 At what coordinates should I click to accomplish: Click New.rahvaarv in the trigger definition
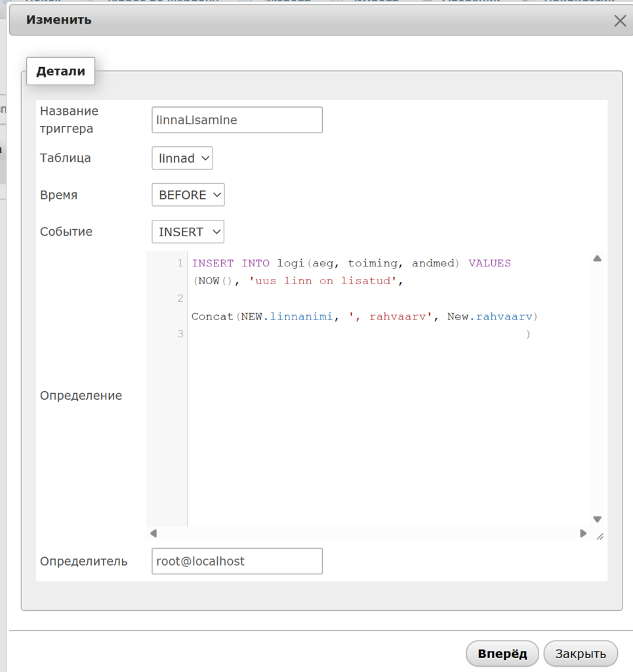click(x=490, y=317)
